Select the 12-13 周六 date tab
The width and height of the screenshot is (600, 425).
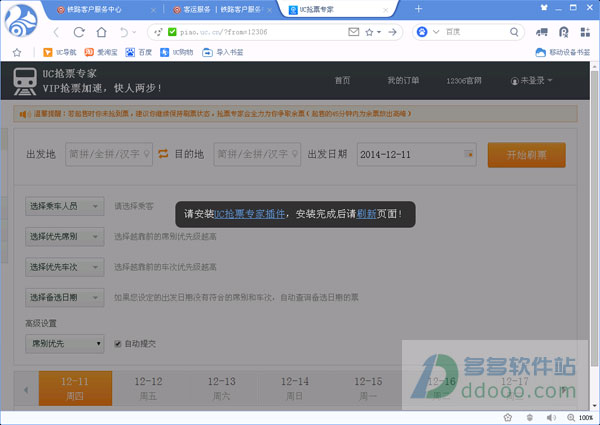pyautogui.click(x=222, y=388)
